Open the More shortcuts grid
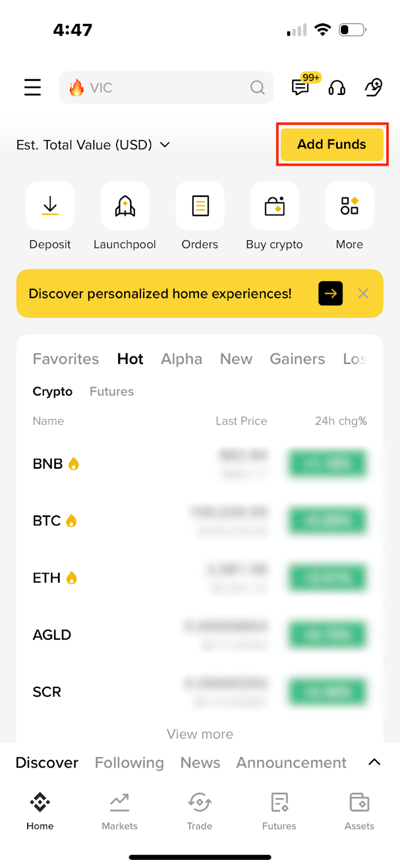 click(x=349, y=206)
